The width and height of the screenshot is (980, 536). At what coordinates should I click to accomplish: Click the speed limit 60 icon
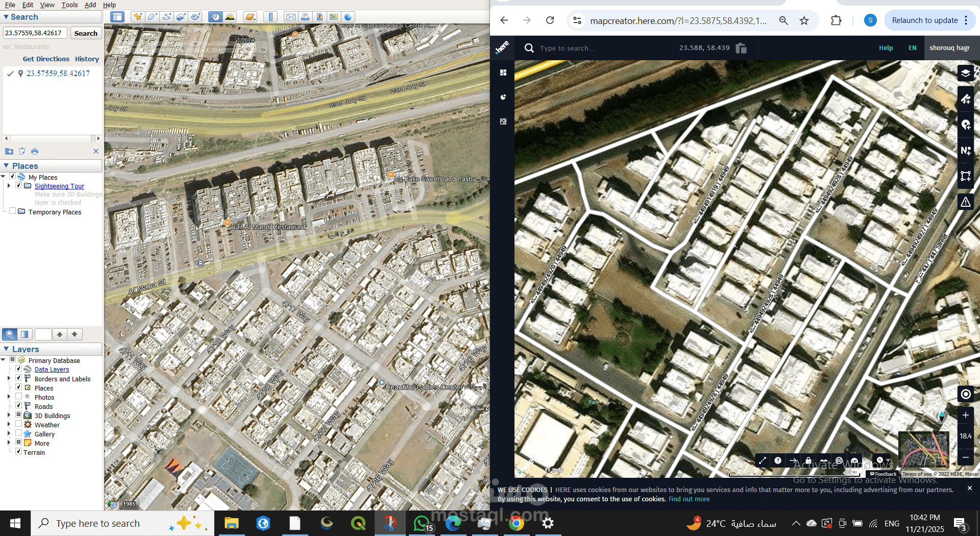pyautogui.click(x=839, y=460)
